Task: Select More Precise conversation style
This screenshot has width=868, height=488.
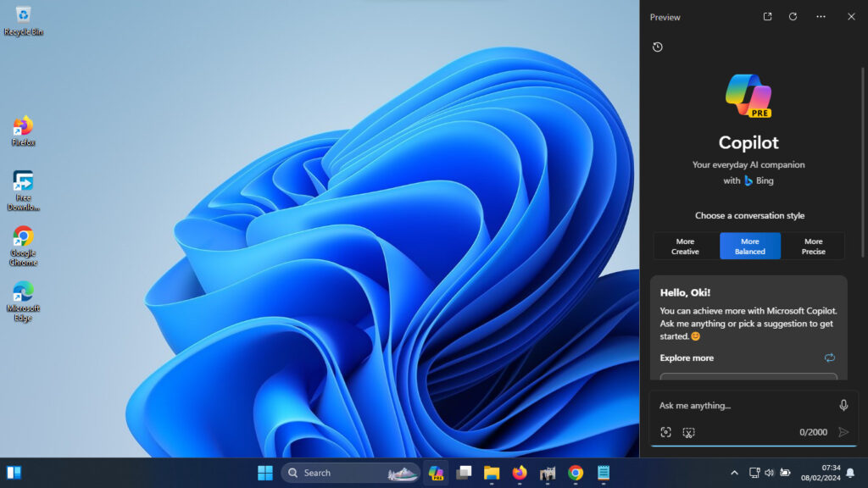Action: [813, 247]
